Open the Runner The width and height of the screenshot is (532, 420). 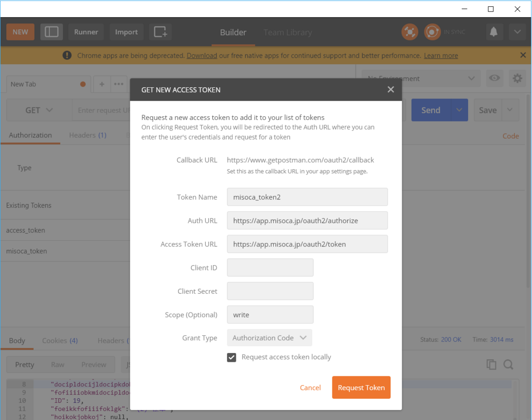[86, 32]
